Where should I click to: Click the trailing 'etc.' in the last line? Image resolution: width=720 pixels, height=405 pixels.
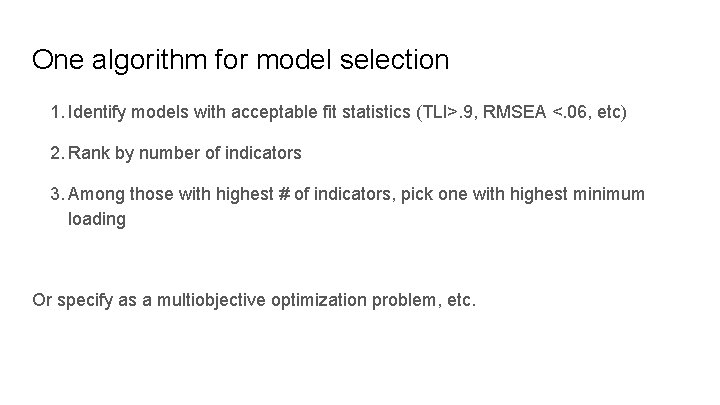462,300
